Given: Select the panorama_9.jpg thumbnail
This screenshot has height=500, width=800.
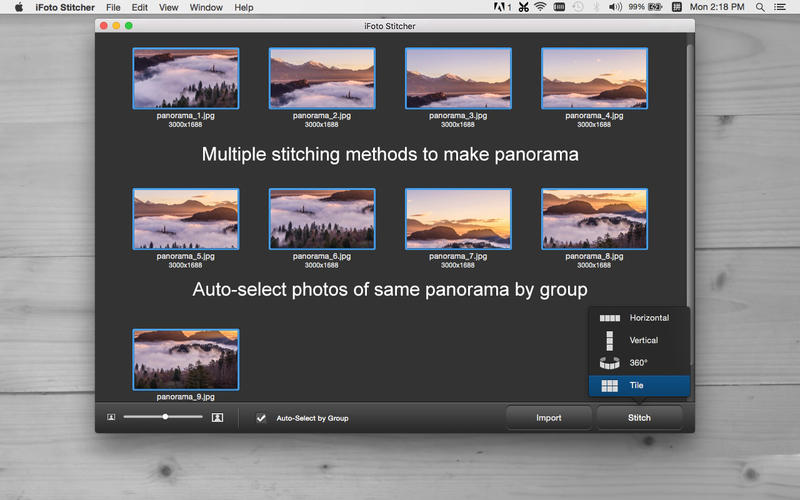Looking at the screenshot, I should pyautogui.click(x=186, y=359).
